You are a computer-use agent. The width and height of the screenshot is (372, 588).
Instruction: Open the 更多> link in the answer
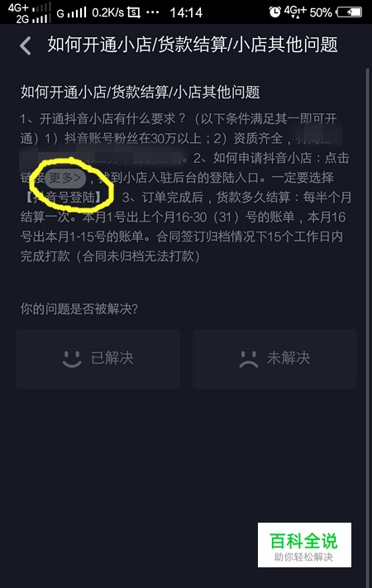[x=65, y=178]
